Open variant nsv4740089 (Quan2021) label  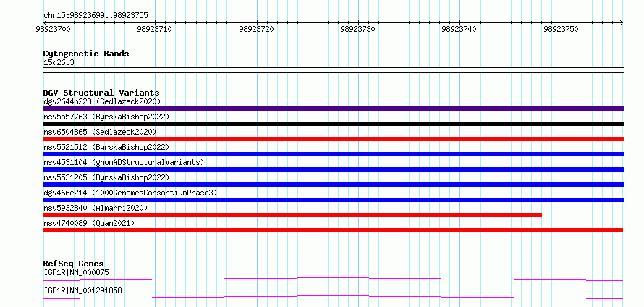[x=89, y=223]
